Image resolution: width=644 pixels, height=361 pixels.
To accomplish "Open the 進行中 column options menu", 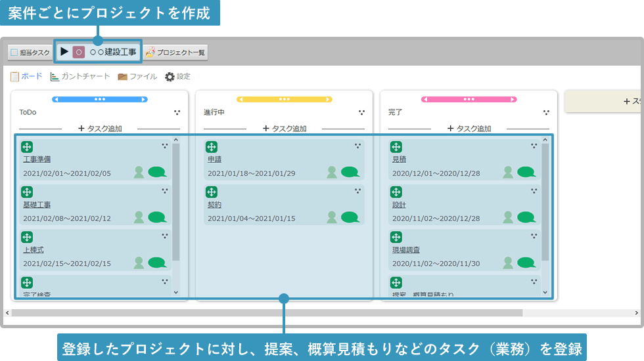I will [361, 112].
